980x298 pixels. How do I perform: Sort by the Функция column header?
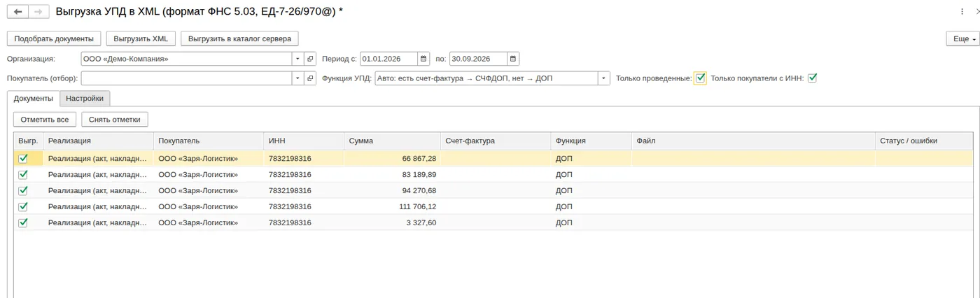point(591,141)
